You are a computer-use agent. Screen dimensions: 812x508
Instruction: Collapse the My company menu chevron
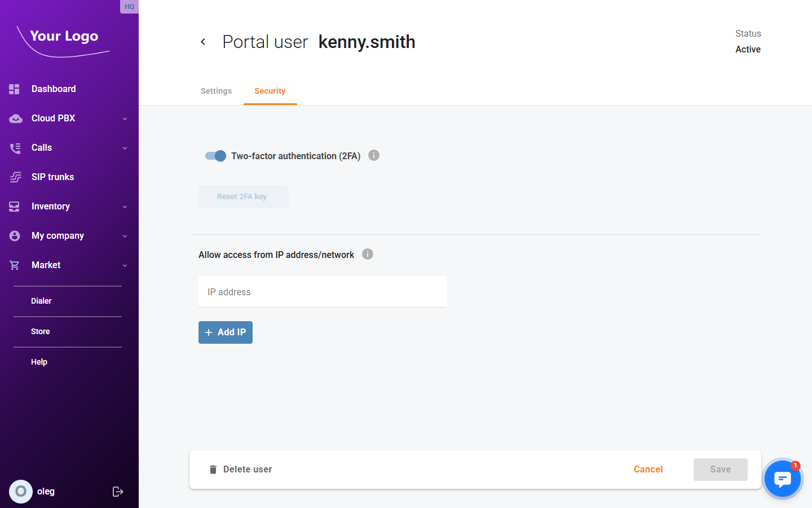(125, 235)
